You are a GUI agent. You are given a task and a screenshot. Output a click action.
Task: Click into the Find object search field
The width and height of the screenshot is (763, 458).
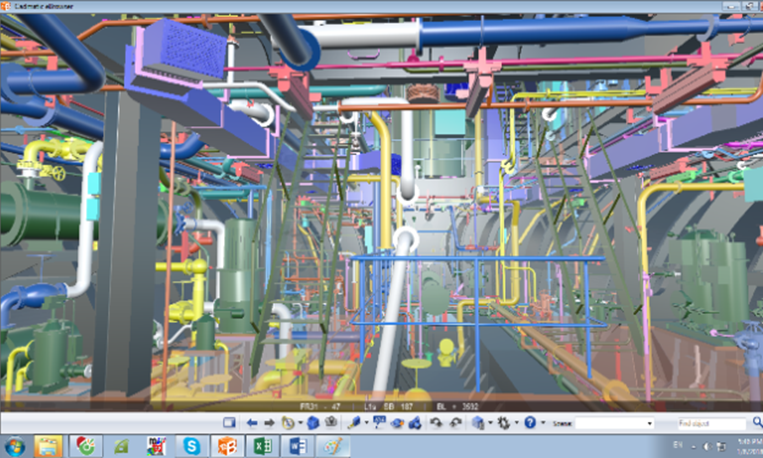point(710,424)
